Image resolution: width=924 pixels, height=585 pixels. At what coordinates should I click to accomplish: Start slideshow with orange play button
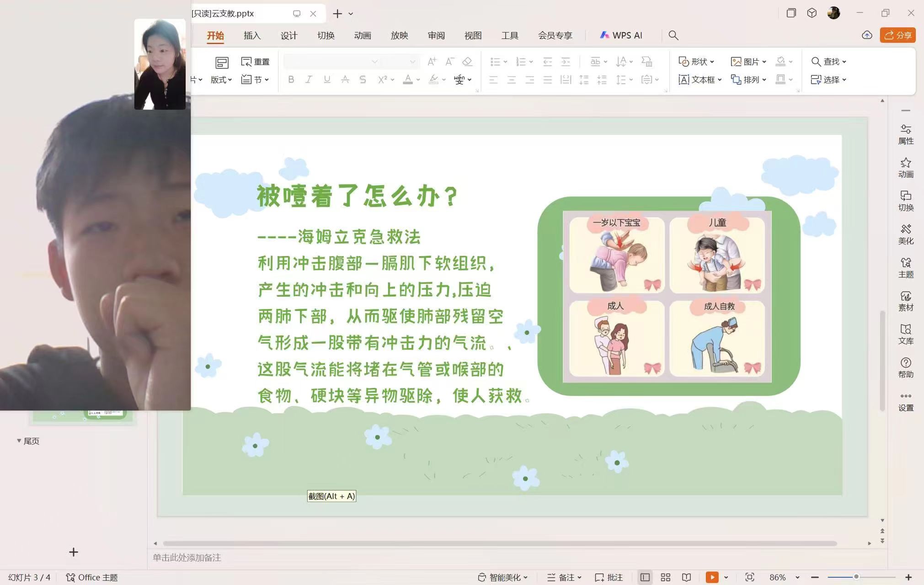[x=711, y=577]
